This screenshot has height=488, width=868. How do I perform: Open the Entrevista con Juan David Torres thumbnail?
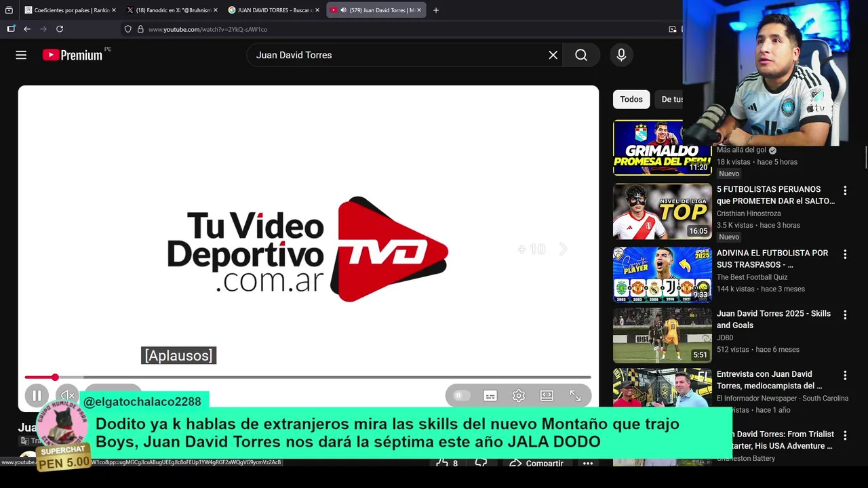point(663,388)
